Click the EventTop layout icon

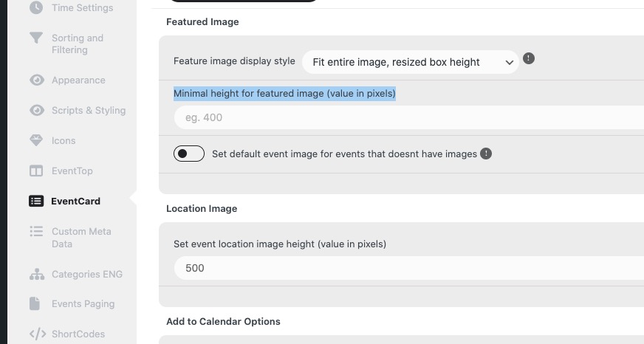[x=36, y=171]
